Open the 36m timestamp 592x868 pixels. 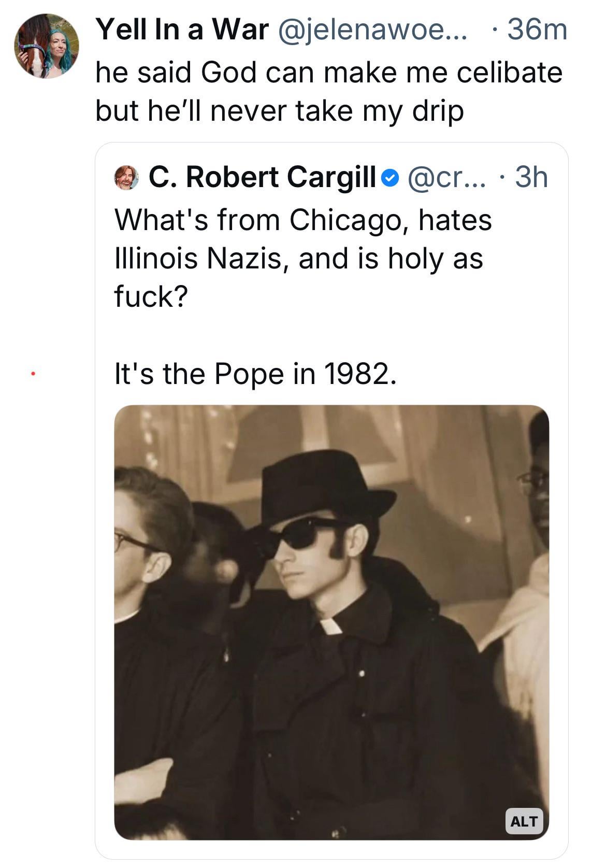(537, 29)
